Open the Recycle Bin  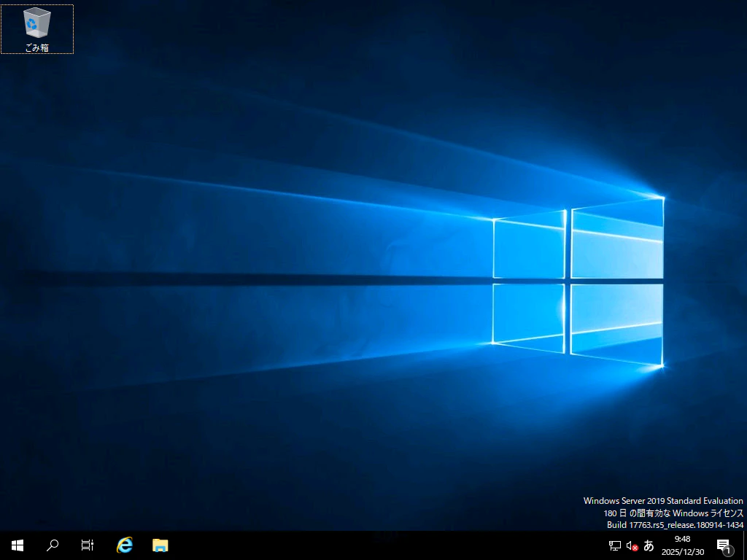pyautogui.click(x=36, y=22)
